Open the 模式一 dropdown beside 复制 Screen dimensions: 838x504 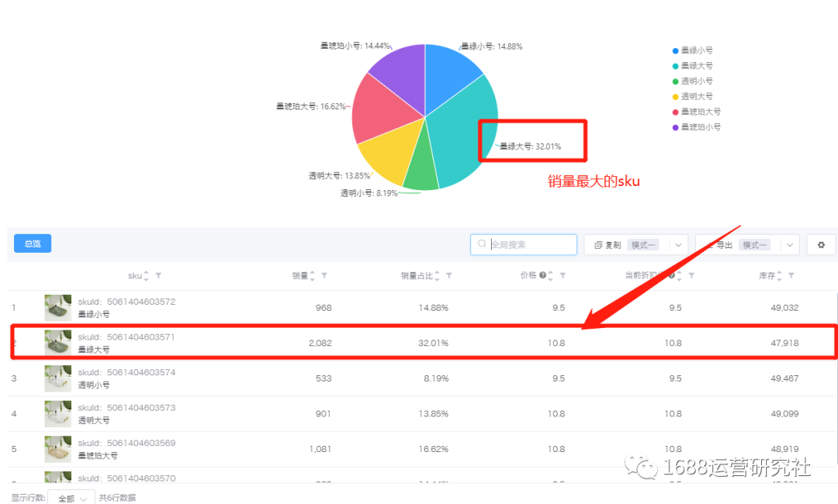(x=677, y=244)
